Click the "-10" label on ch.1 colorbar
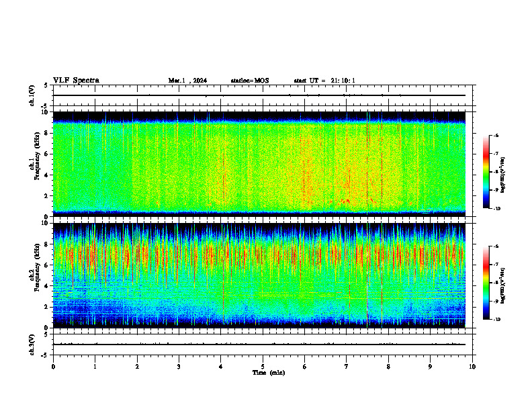The height and width of the screenshot is (411, 532). [x=497, y=209]
